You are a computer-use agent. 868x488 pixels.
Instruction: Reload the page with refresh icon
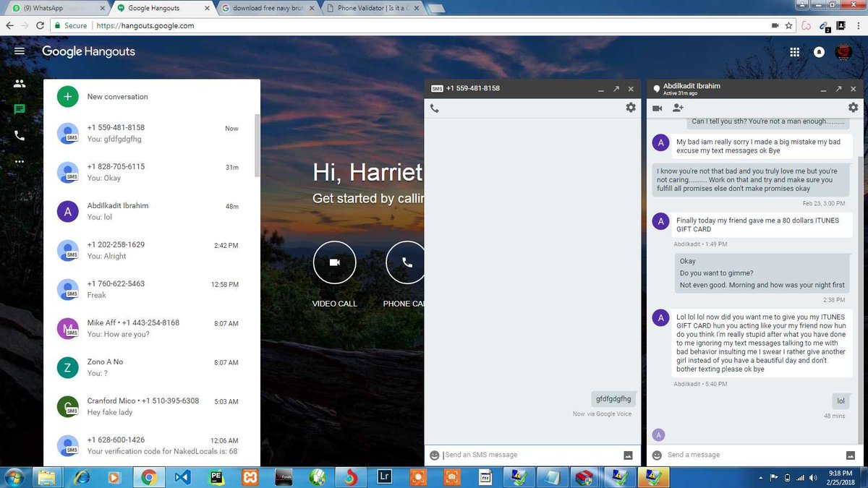pos(42,25)
